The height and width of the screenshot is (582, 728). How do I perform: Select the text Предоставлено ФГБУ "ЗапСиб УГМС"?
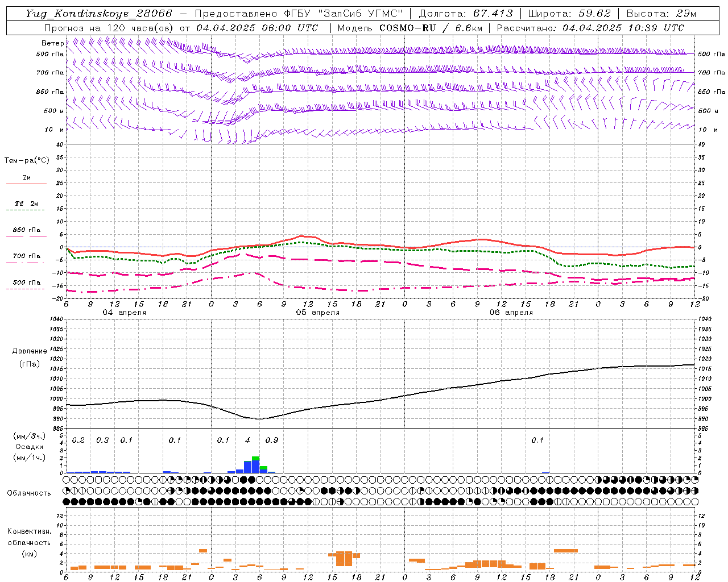[x=299, y=14]
